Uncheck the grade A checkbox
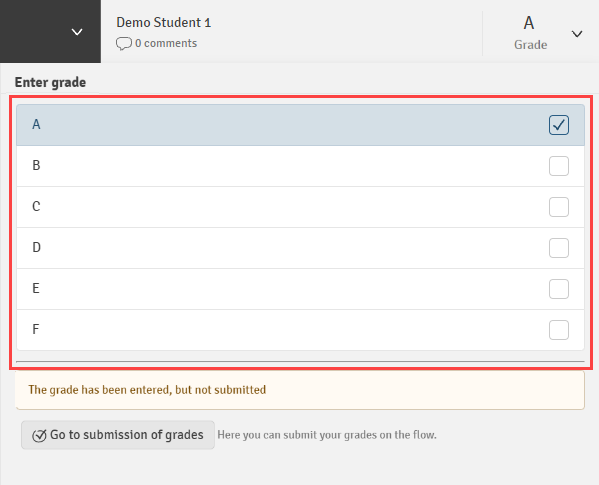 pos(559,125)
